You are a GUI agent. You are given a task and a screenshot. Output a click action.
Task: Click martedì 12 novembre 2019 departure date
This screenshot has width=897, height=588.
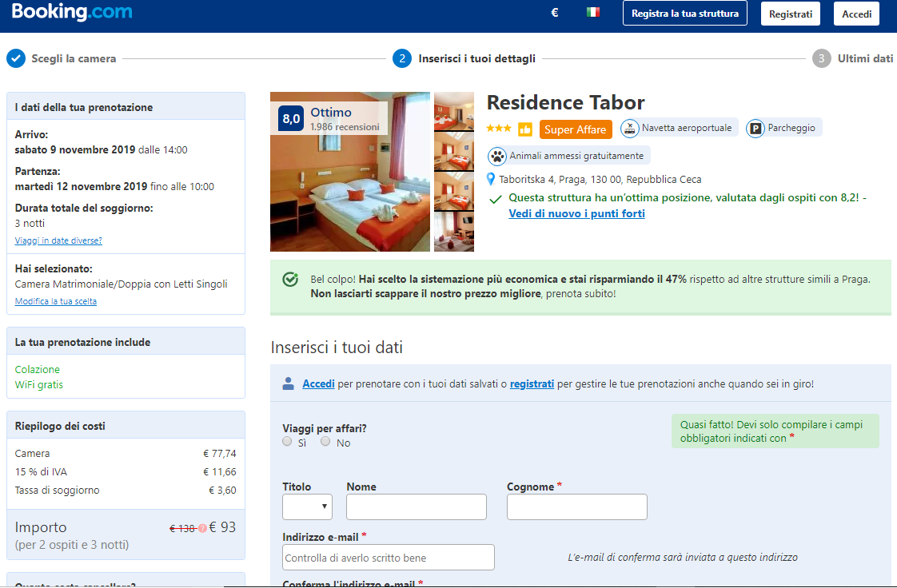pyautogui.click(x=82, y=186)
